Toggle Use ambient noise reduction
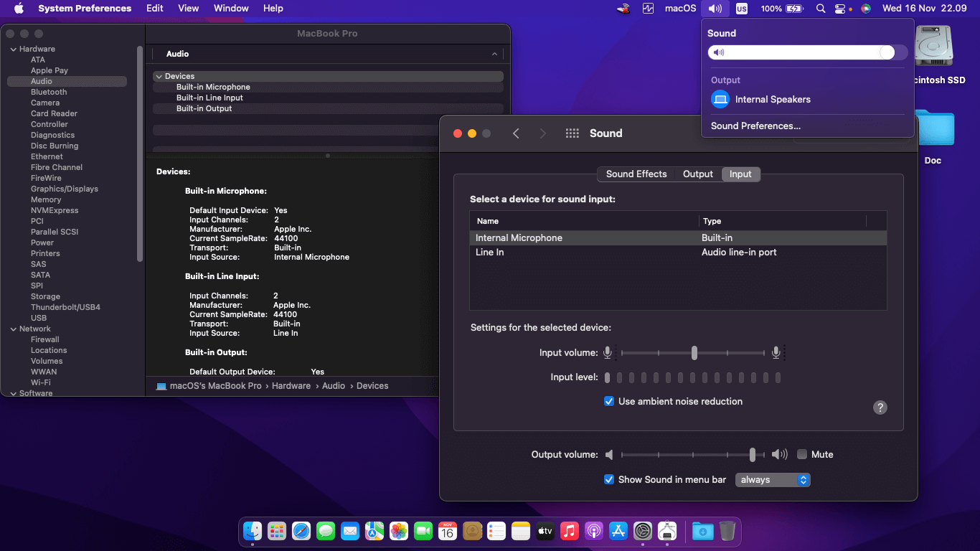Screen dimensions: 980x551 [x=609, y=402]
